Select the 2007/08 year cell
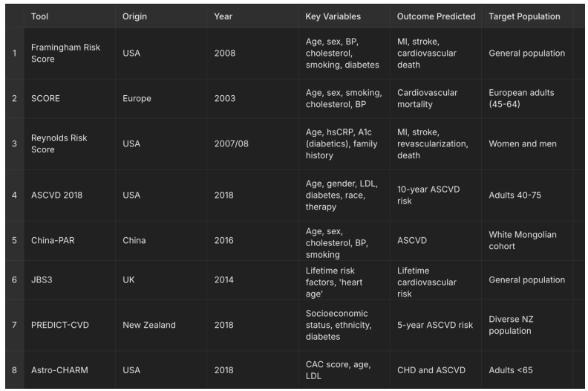The width and height of the screenshot is (588, 391). pos(231,144)
